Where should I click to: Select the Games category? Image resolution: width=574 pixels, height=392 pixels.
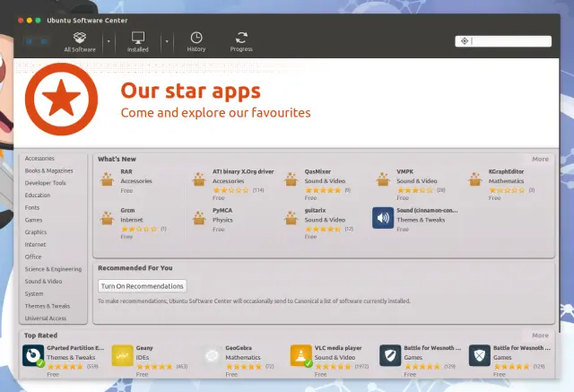34,220
